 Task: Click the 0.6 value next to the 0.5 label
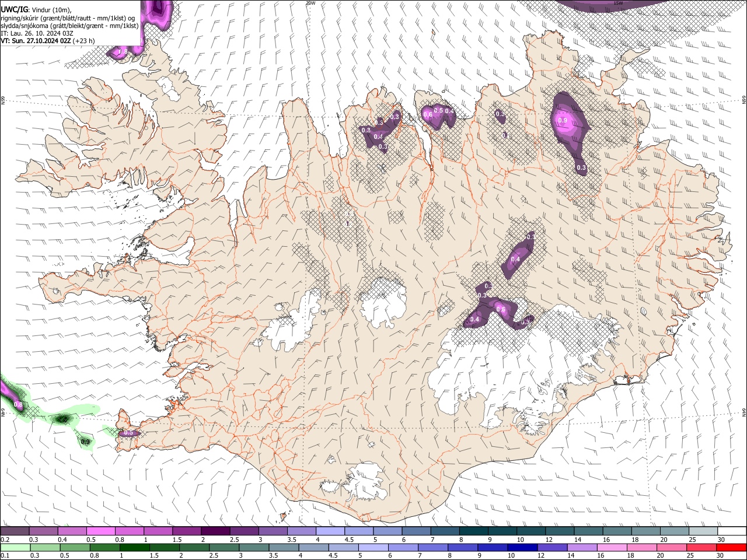click(428, 114)
